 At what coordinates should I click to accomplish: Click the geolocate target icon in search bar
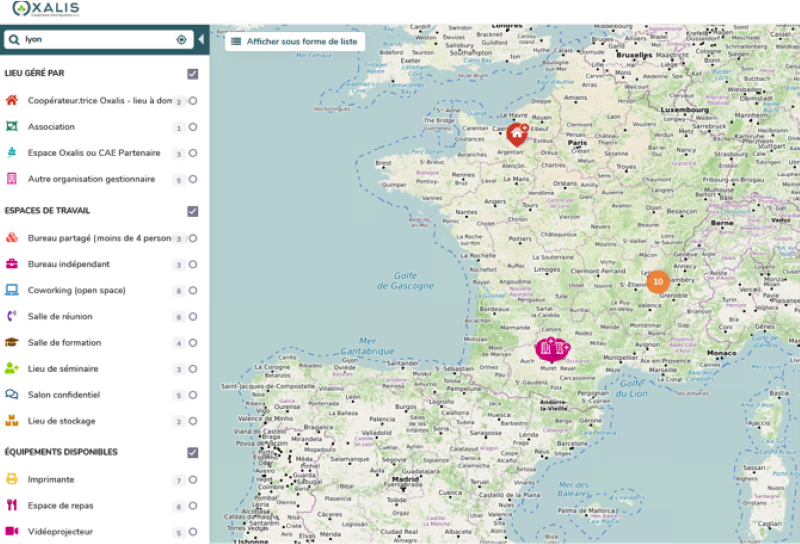coord(181,40)
